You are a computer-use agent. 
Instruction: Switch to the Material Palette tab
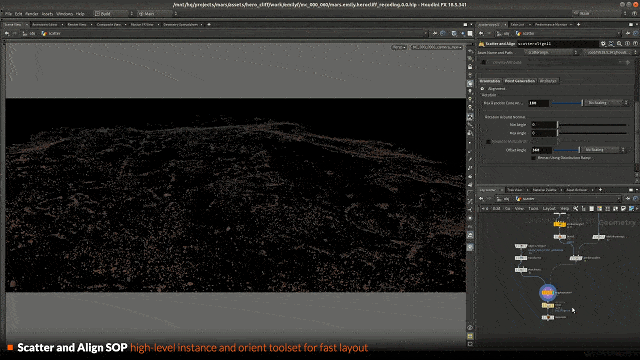[x=544, y=190]
